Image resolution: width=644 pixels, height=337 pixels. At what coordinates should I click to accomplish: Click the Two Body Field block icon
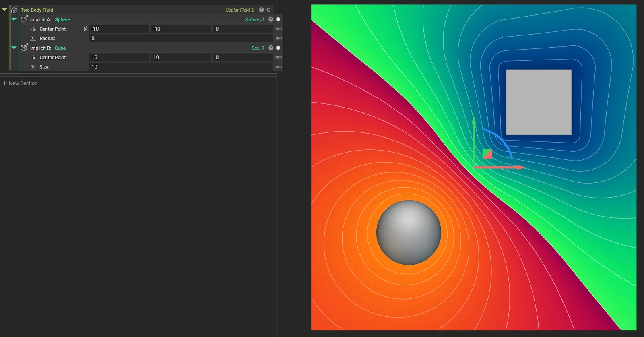coord(14,10)
